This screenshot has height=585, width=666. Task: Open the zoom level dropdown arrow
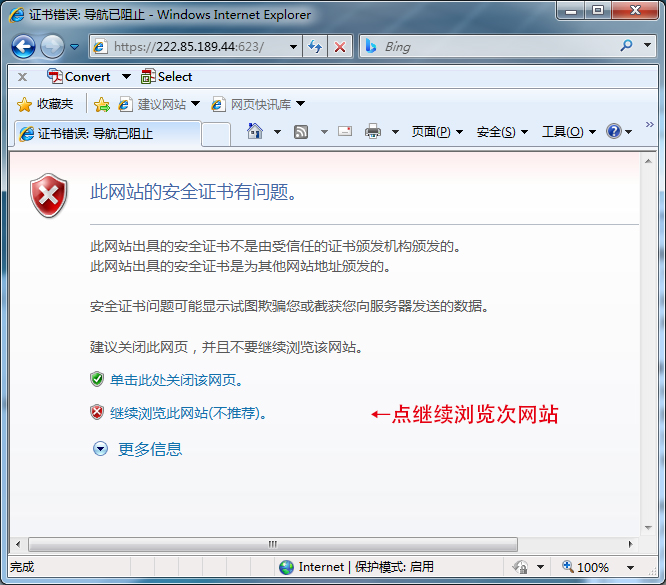pos(631,568)
